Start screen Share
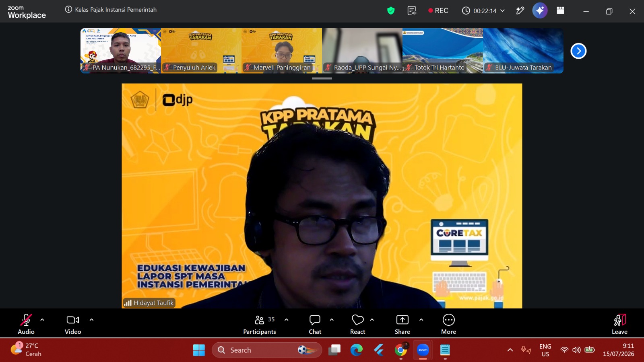The image size is (644, 362). pyautogui.click(x=402, y=325)
